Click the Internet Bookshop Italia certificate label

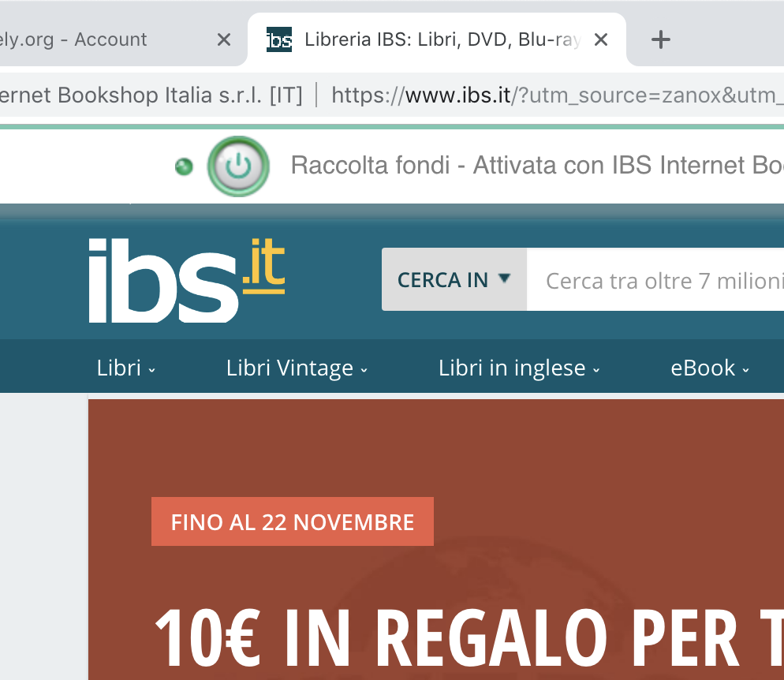(151, 95)
